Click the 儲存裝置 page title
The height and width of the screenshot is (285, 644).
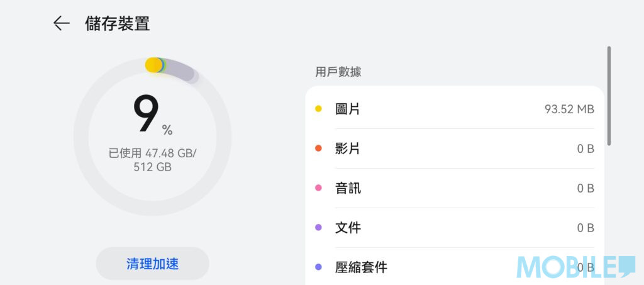coord(117,24)
